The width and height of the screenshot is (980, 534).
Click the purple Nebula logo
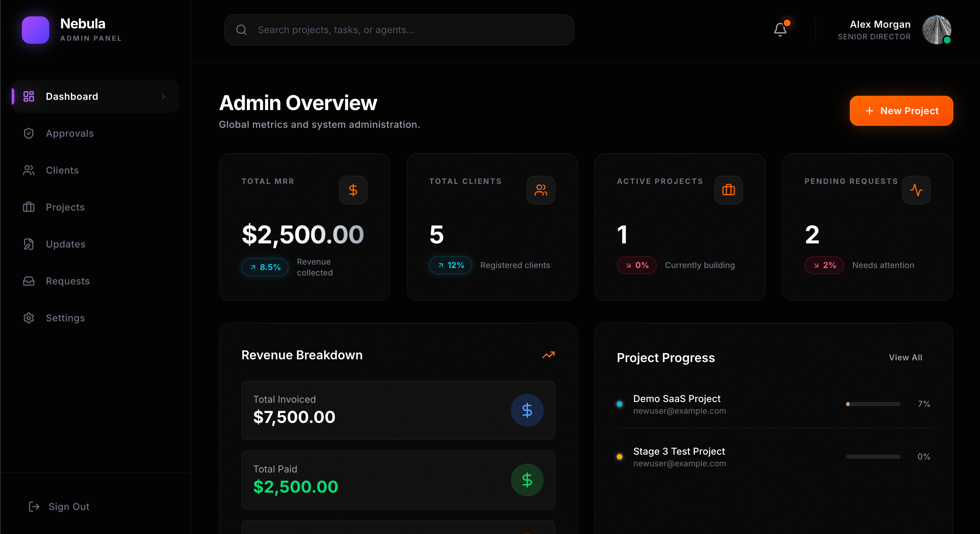click(x=35, y=30)
